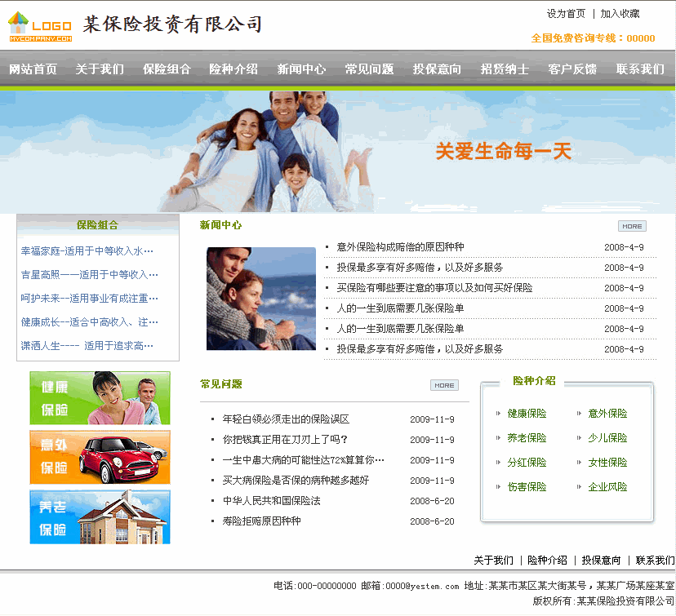Click arrow bullet icon before 意外保险 link

579,414
